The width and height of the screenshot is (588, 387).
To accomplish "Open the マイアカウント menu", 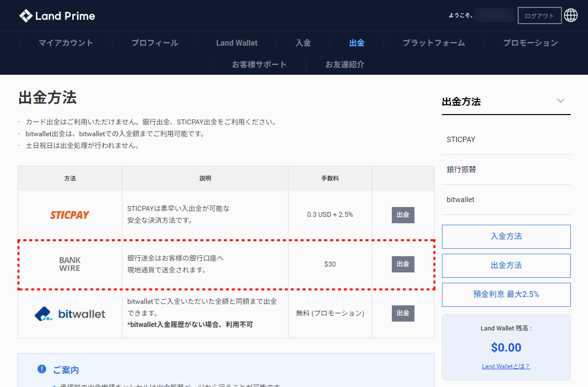I will (65, 43).
